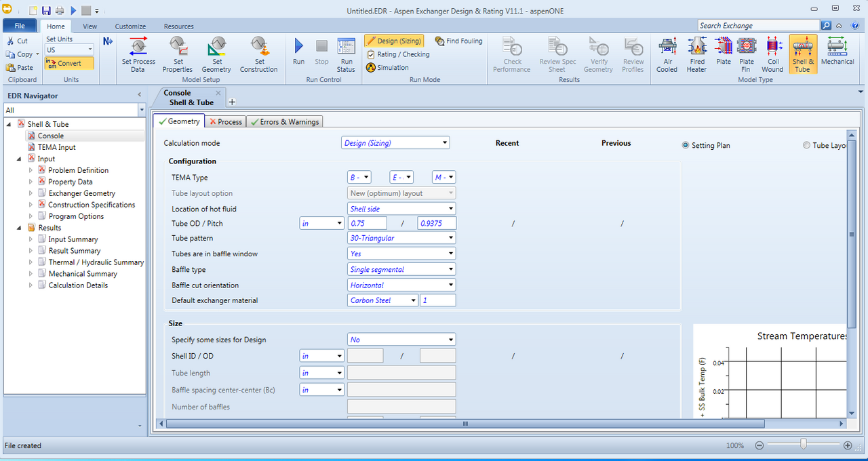The height and width of the screenshot is (461, 868).
Task: Click the Find Fouling option
Action: (459, 41)
